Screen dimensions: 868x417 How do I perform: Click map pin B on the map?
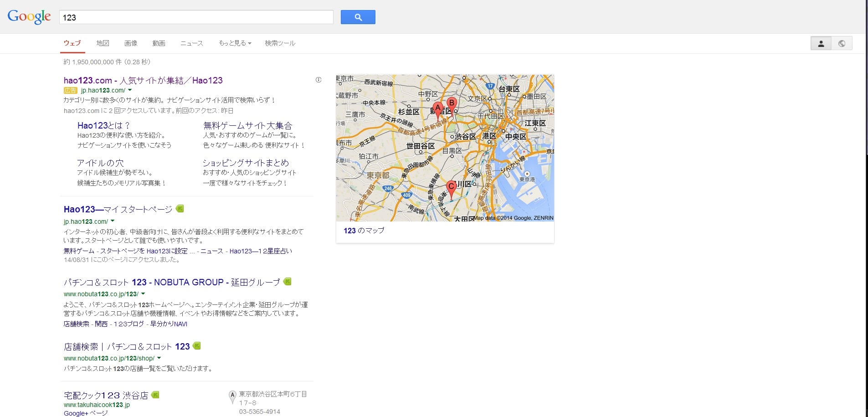click(x=452, y=106)
